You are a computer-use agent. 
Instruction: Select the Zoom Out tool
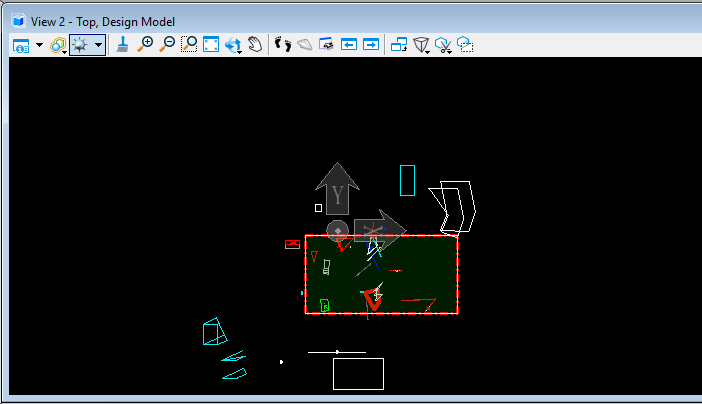pyautogui.click(x=167, y=45)
